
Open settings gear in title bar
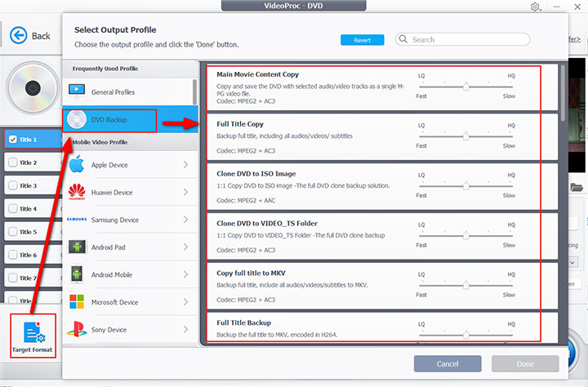click(535, 7)
